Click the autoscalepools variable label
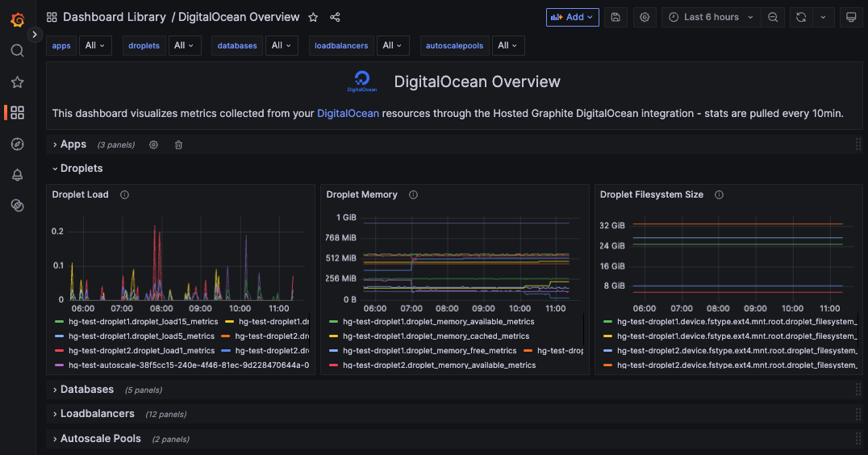The image size is (868, 455). coord(454,46)
